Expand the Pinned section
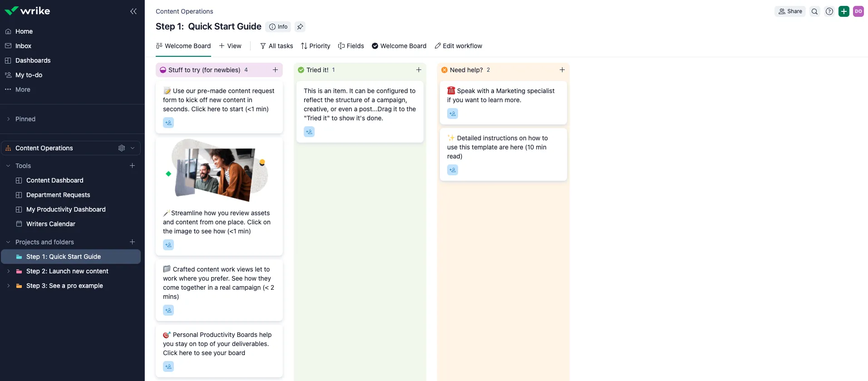Viewport: 868px width, 381px height. click(8, 119)
